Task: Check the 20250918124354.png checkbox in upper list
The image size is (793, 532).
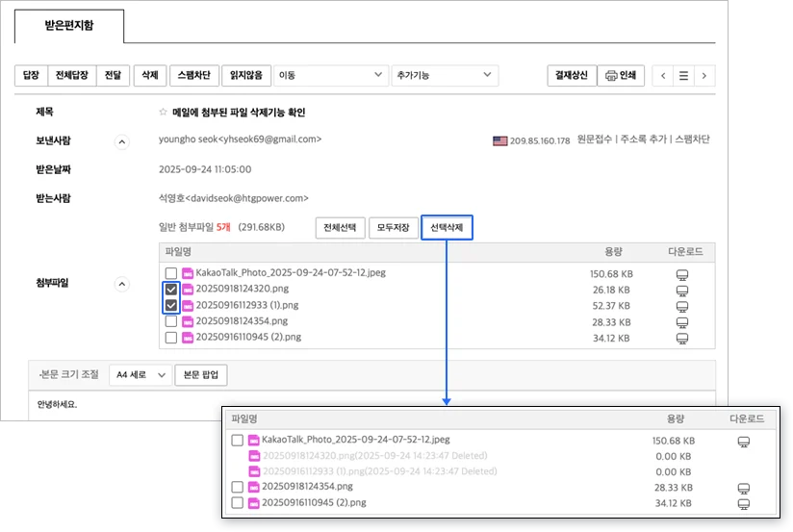Action: [170, 321]
